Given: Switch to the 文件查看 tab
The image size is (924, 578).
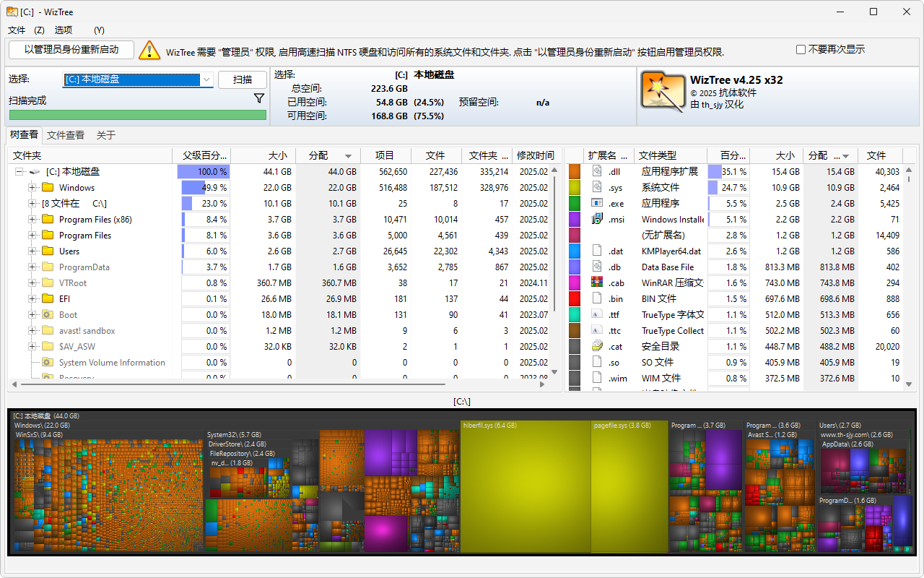Looking at the screenshot, I should tap(66, 135).
